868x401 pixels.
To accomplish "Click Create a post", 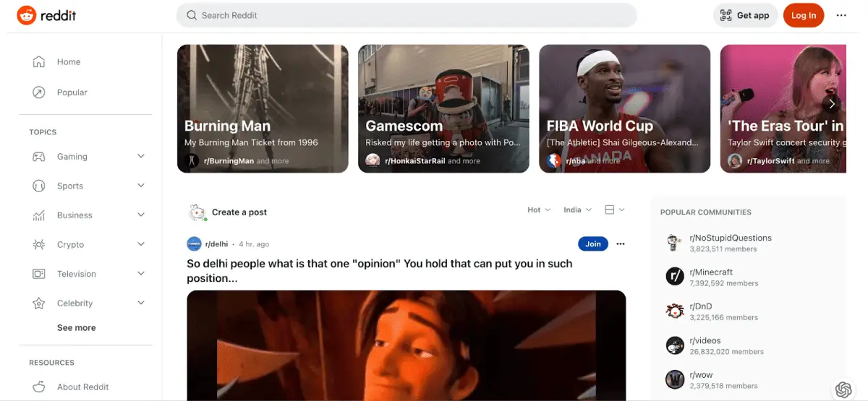I will (239, 212).
